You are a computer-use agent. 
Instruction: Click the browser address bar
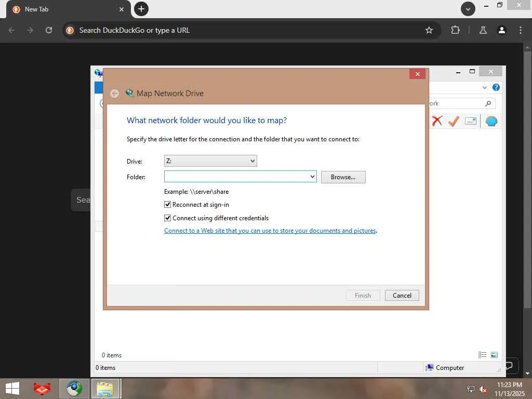click(251, 30)
